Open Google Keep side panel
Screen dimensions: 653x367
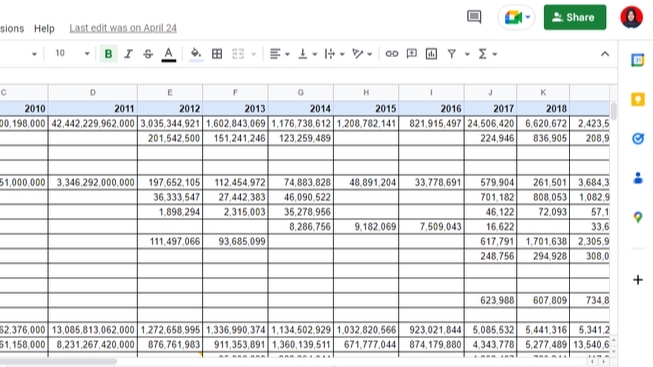pyautogui.click(x=638, y=100)
